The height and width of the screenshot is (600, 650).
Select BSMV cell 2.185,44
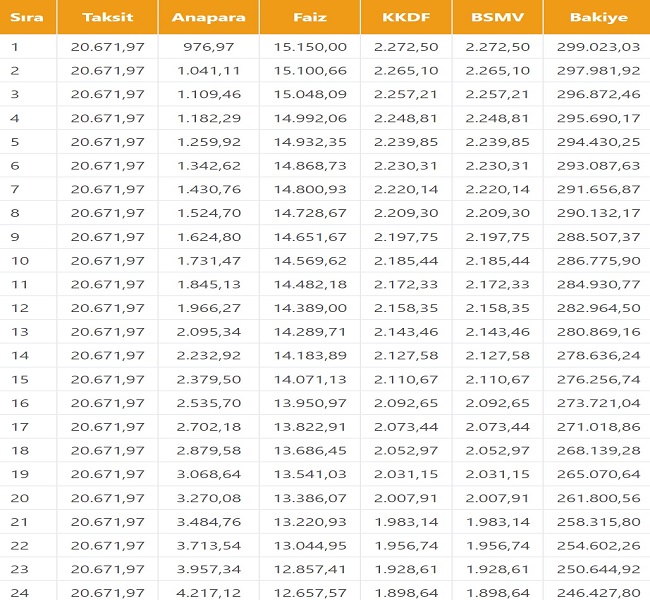point(497,261)
